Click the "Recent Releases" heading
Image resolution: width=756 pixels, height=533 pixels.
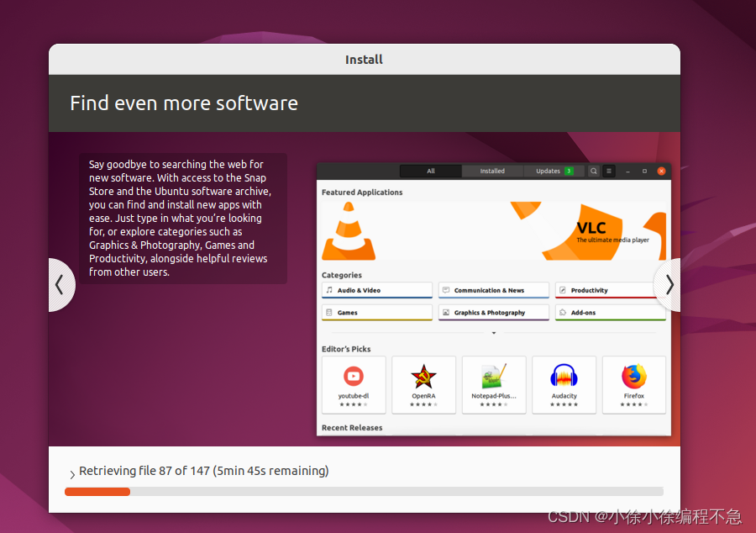tap(352, 427)
